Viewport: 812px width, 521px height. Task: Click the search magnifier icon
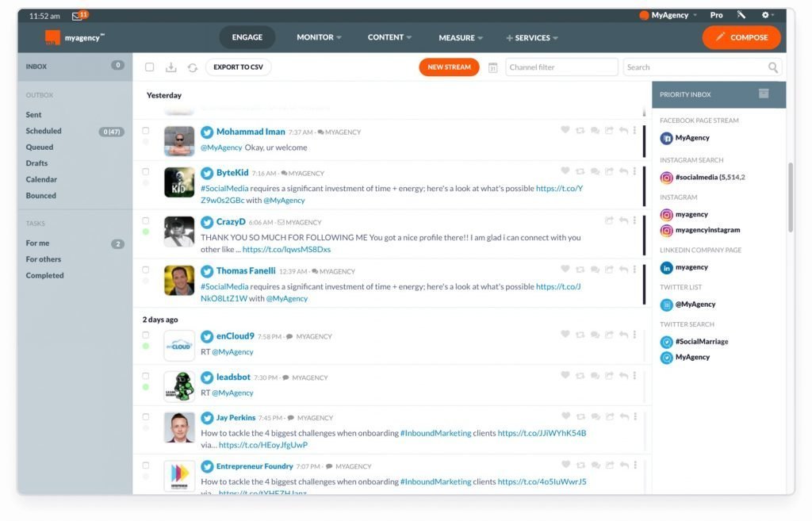point(772,67)
